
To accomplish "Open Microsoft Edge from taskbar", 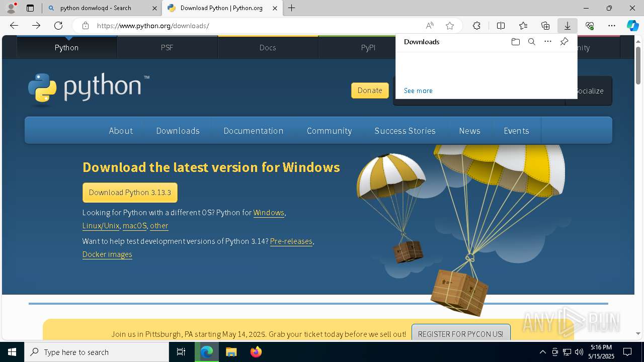I will click(207, 352).
